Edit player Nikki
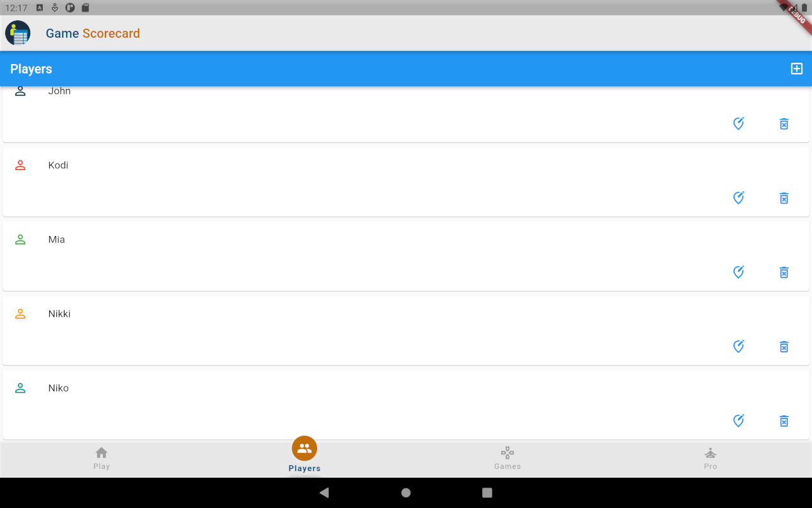812x508 pixels. tap(738, 346)
